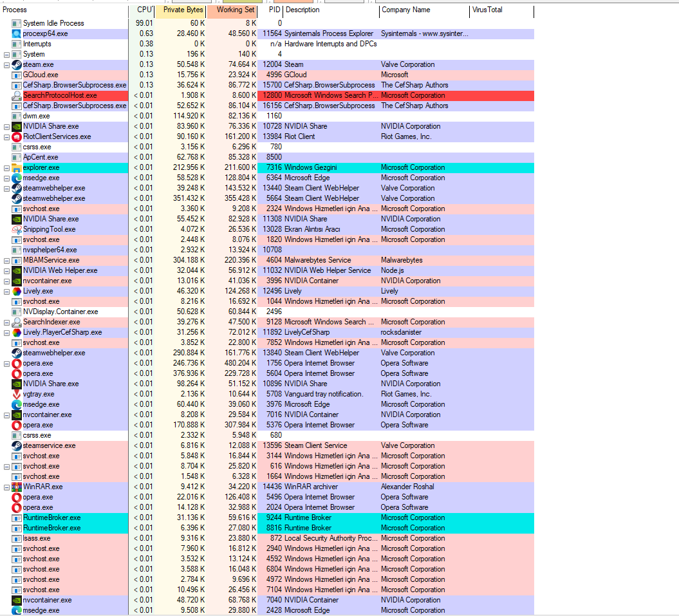Click the lsass.exe process icon
The width and height of the screenshot is (679, 616).
point(17,539)
